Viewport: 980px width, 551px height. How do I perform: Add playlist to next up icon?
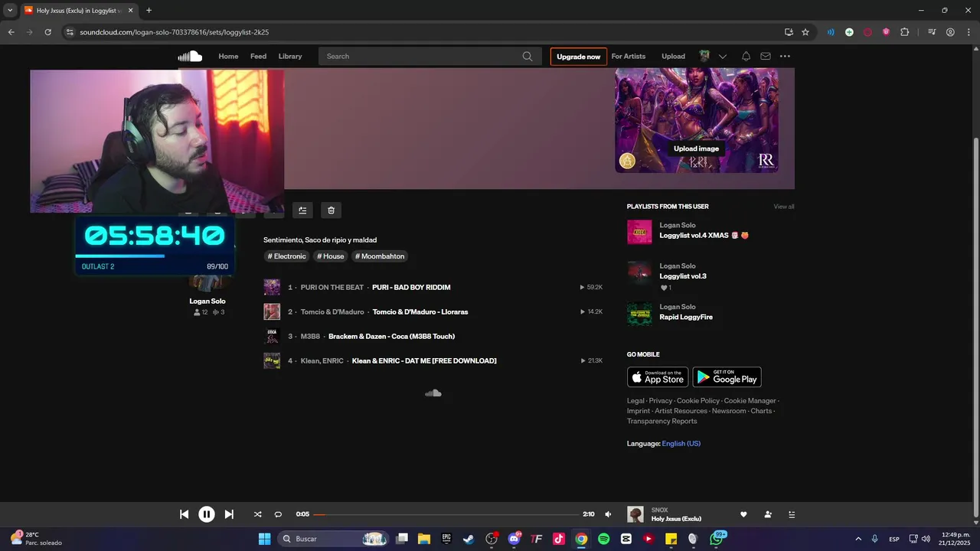302,210
